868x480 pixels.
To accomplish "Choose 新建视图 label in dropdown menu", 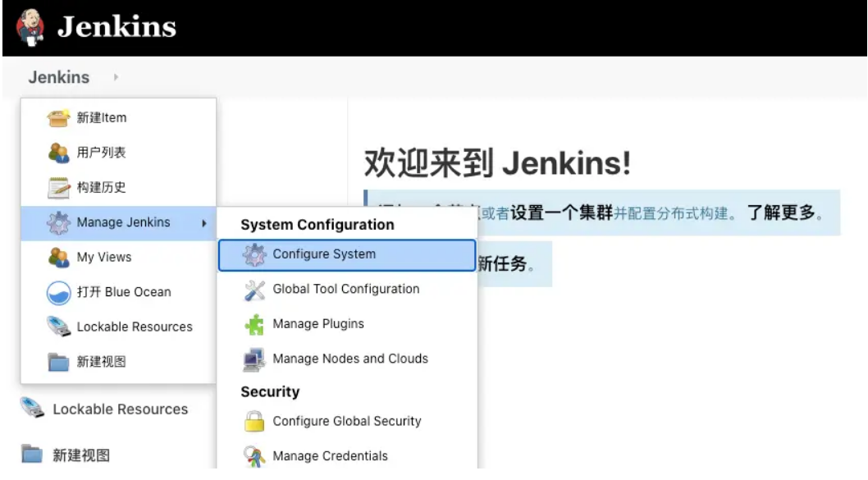I will [x=101, y=362].
